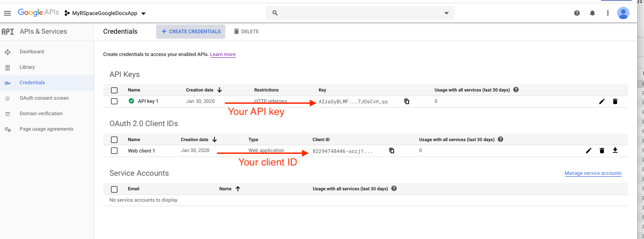Image resolution: width=644 pixels, height=239 pixels.
Task: Click the APIs & Services heading
Action: click(43, 31)
